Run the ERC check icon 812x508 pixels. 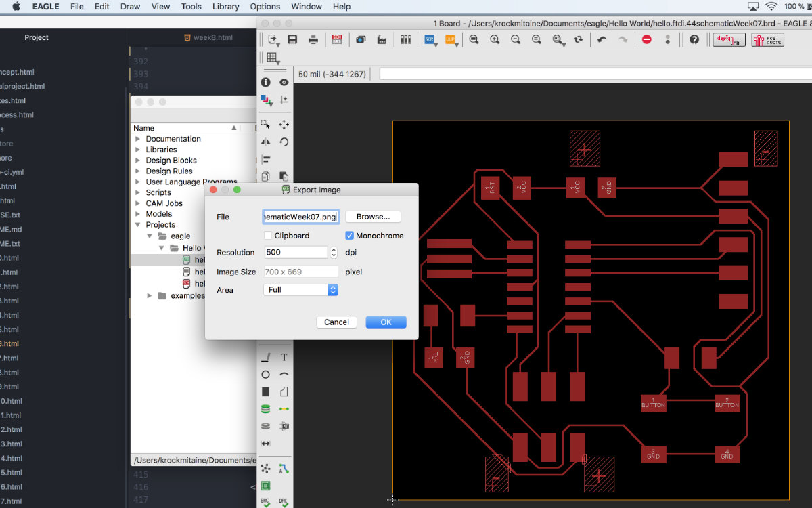(265, 501)
